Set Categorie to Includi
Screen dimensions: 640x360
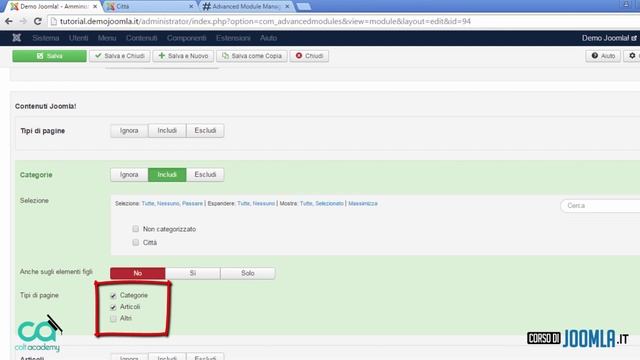coord(167,175)
